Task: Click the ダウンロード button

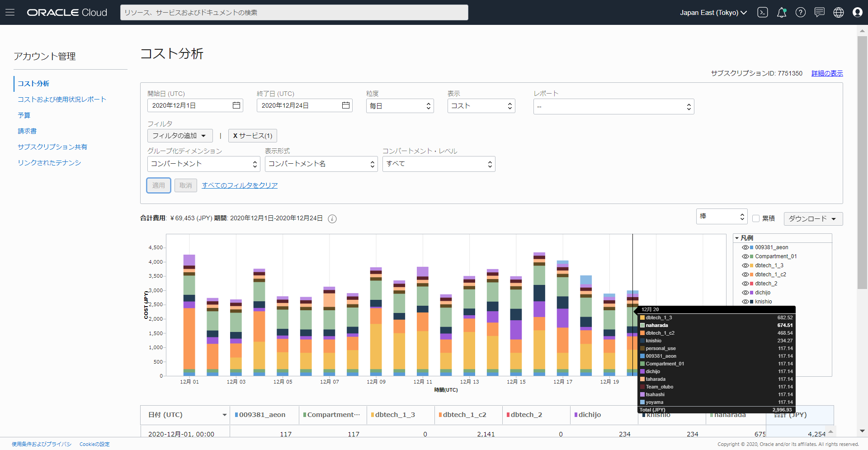Action: (x=813, y=219)
